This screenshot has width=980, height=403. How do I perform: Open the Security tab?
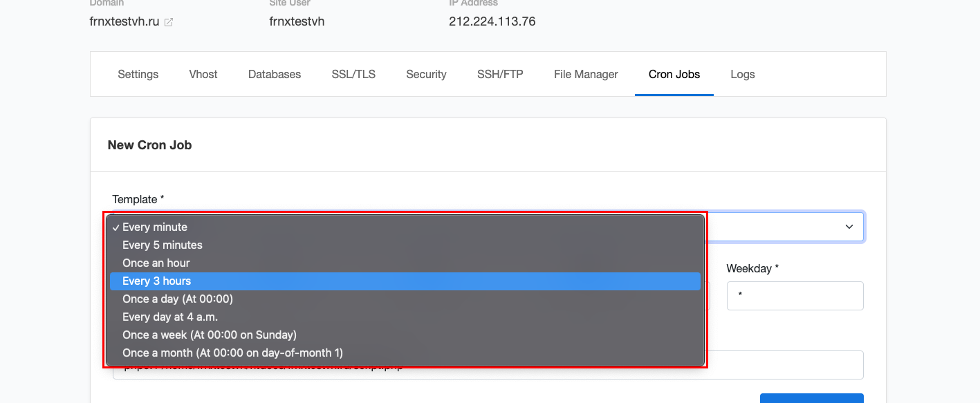point(426,74)
